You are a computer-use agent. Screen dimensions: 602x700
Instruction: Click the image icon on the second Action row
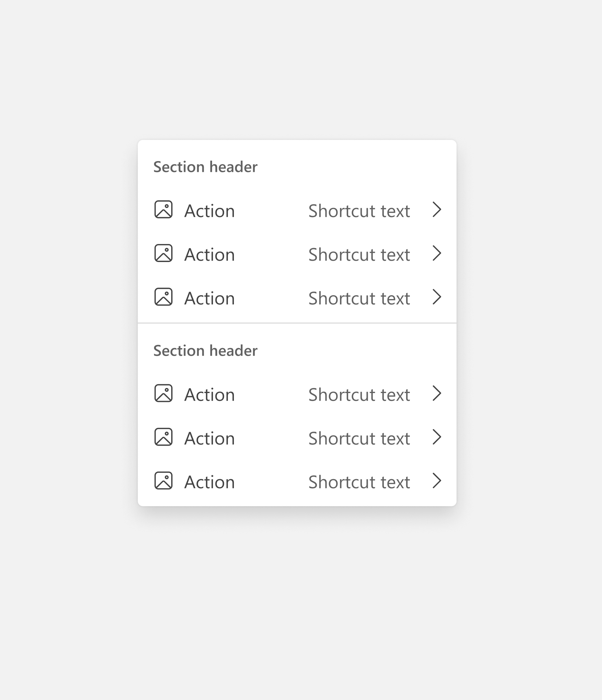tap(164, 254)
